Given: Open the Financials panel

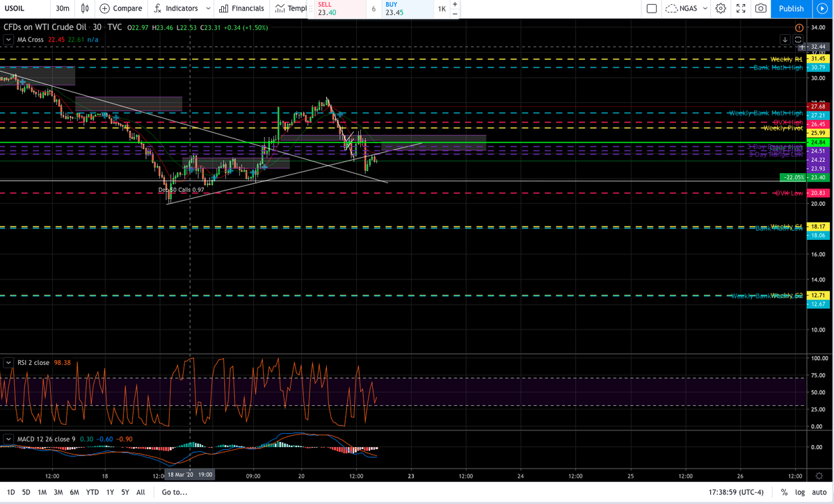Looking at the screenshot, I should coord(241,8).
